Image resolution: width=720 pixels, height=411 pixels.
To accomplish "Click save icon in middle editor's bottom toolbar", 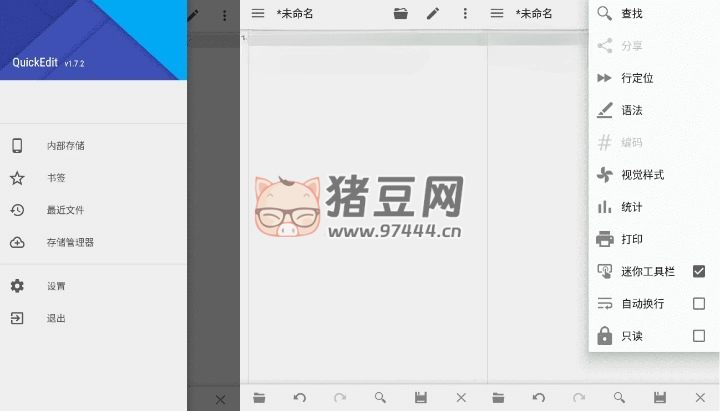I will (421, 398).
